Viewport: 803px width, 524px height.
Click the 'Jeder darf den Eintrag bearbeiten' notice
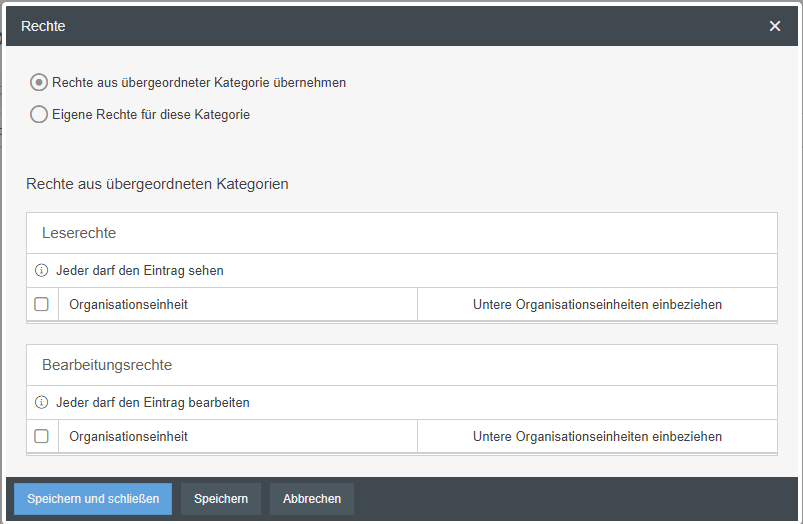tap(153, 402)
